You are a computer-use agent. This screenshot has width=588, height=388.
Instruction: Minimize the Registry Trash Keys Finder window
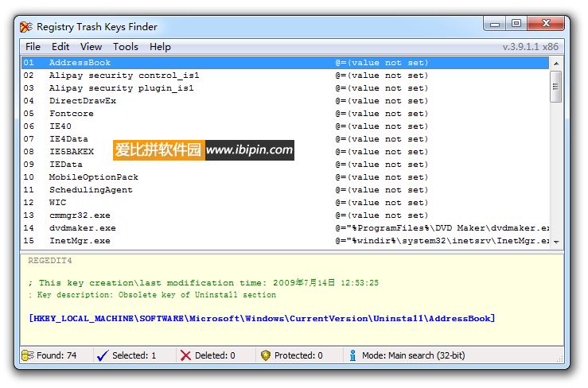point(495,24)
